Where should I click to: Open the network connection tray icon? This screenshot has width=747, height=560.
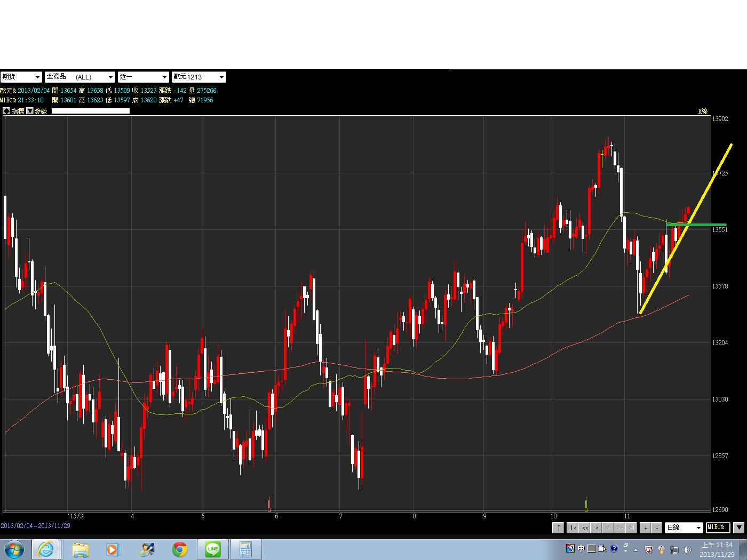(674, 550)
